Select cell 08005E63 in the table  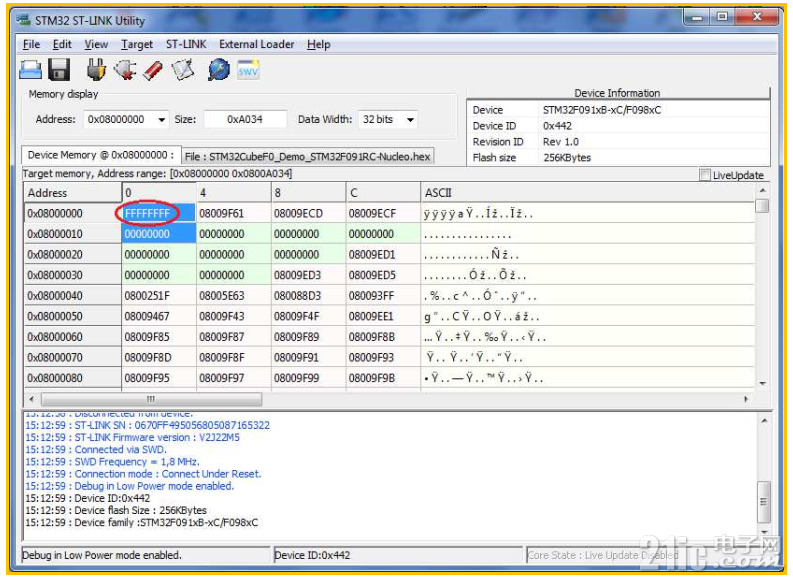point(233,296)
